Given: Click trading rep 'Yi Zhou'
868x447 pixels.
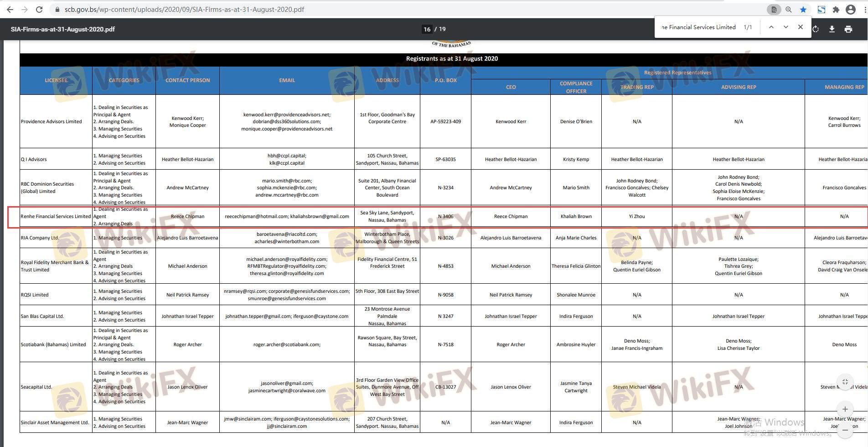Looking at the screenshot, I should 637,216.
